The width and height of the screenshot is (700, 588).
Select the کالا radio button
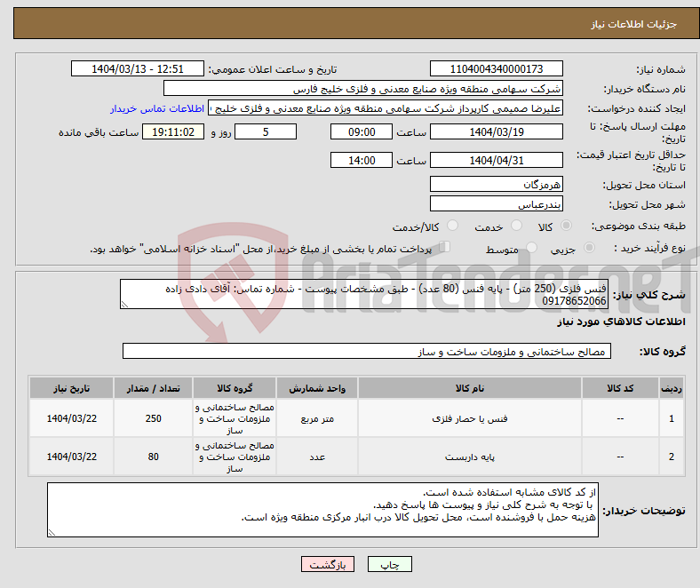click(x=566, y=226)
